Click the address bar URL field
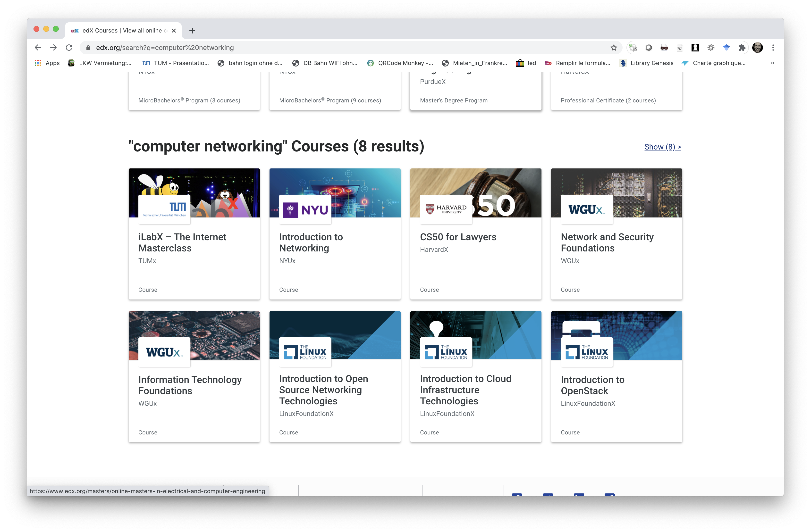The height and width of the screenshot is (532, 811). point(351,48)
